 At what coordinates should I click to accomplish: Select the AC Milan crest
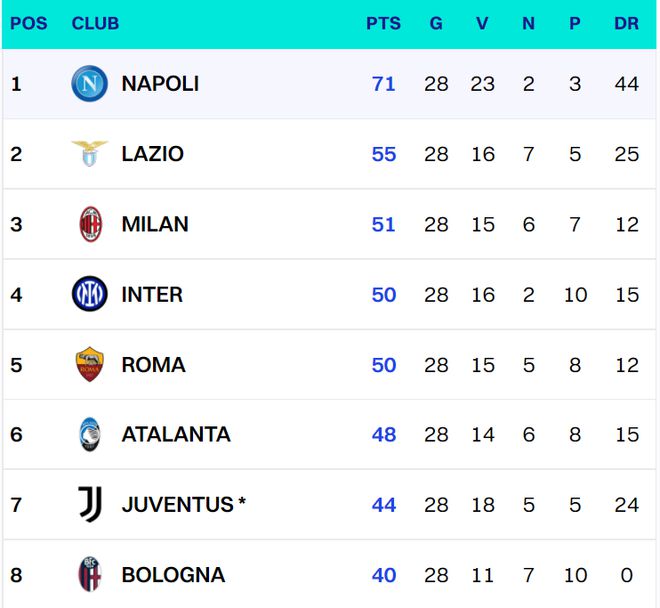pyautogui.click(x=90, y=224)
